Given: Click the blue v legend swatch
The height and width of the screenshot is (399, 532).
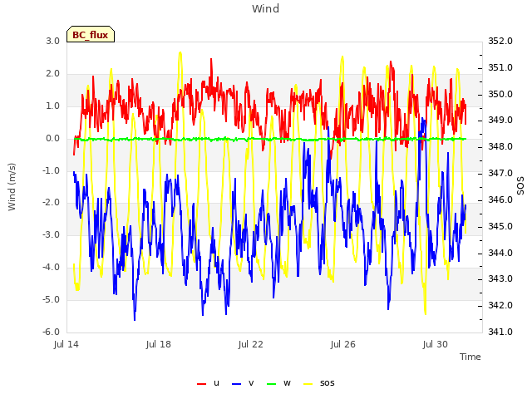Looking at the screenshot, I should [x=236, y=384].
